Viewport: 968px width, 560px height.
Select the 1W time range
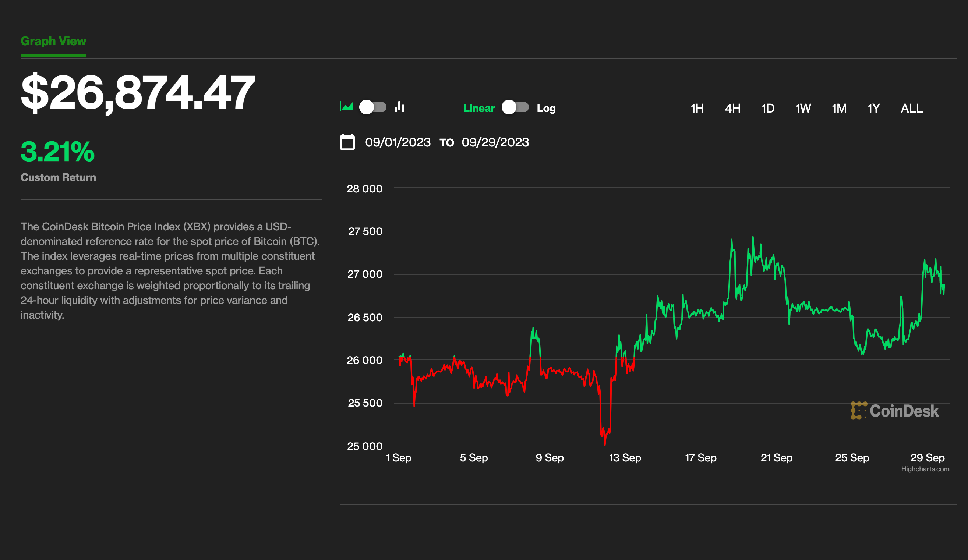(x=803, y=108)
